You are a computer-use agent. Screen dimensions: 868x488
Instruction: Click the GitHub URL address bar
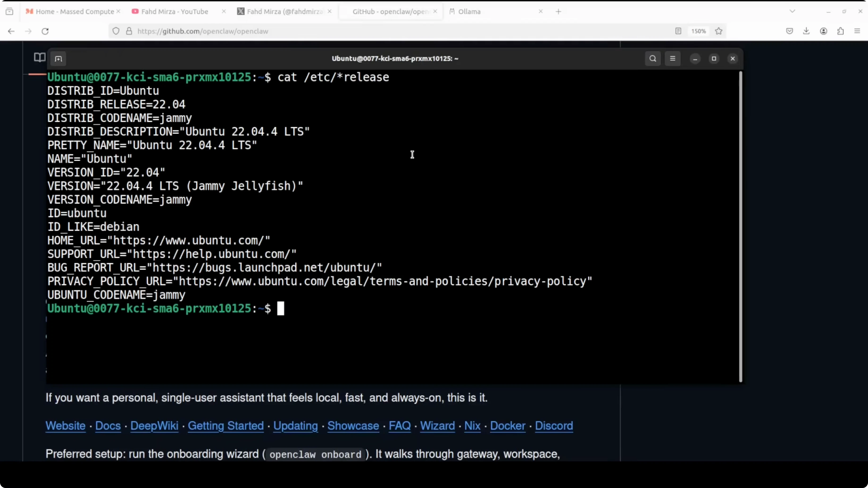click(371, 31)
